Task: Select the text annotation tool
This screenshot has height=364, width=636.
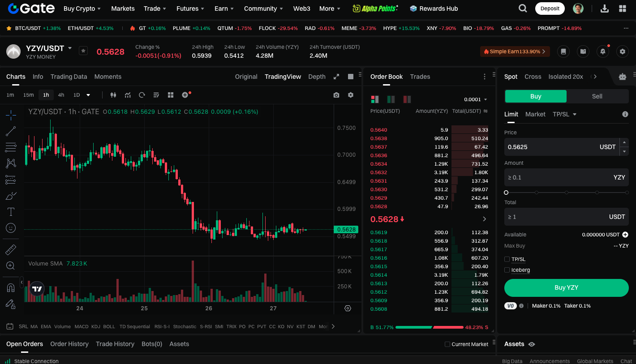Action: (11, 212)
